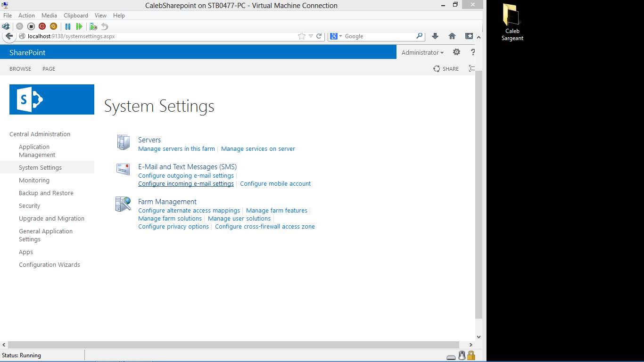Go to the browser home page

(x=452, y=36)
